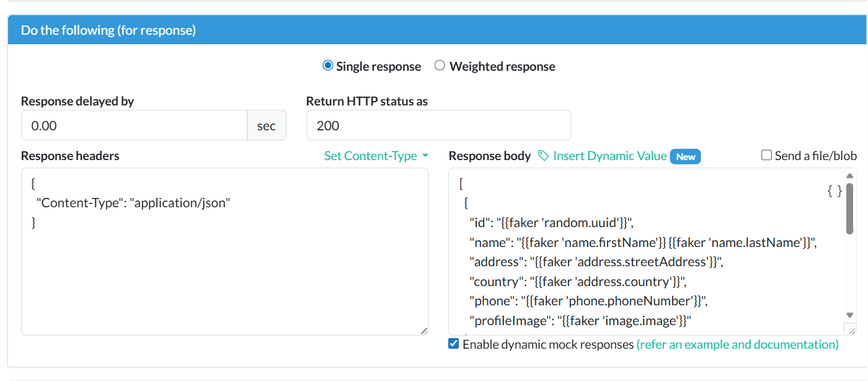
Task: Click the resize grip of Response headers textarea
Action: point(425,331)
